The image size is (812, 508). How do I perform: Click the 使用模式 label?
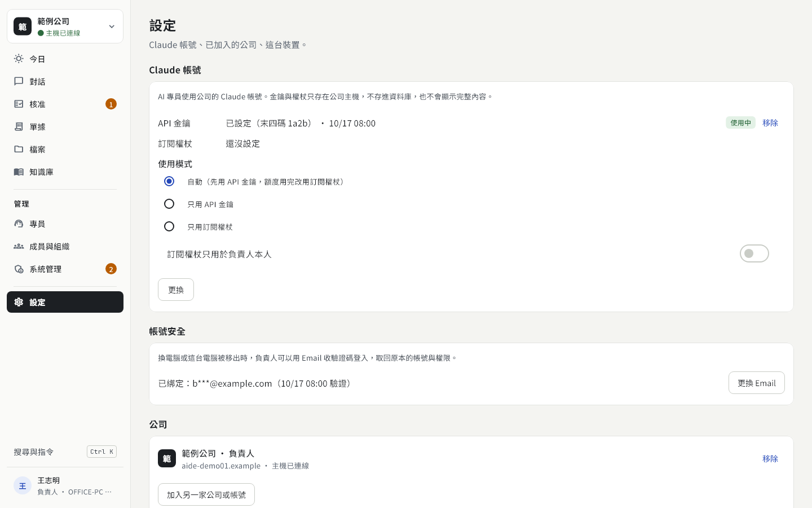(x=175, y=164)
